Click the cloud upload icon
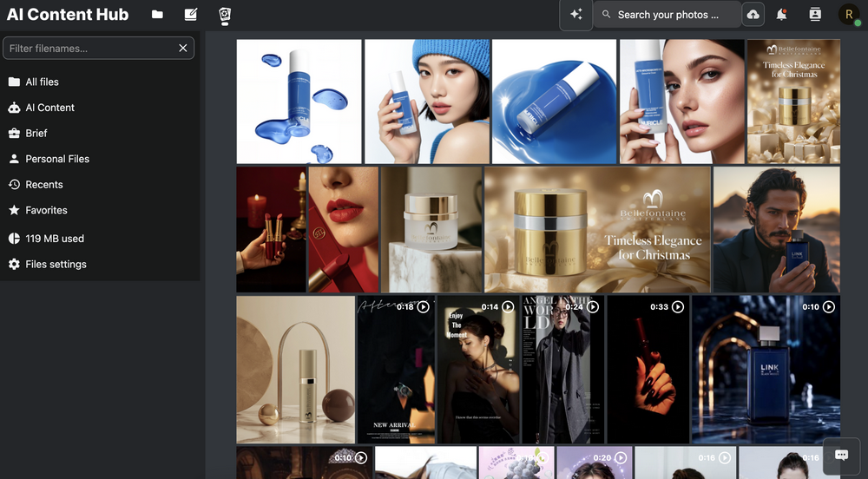 (x=753, y=15)
